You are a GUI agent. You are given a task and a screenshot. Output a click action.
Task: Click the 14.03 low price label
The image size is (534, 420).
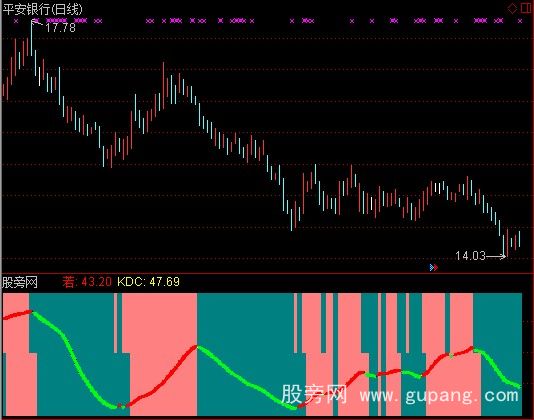click(x=470, y=255)
